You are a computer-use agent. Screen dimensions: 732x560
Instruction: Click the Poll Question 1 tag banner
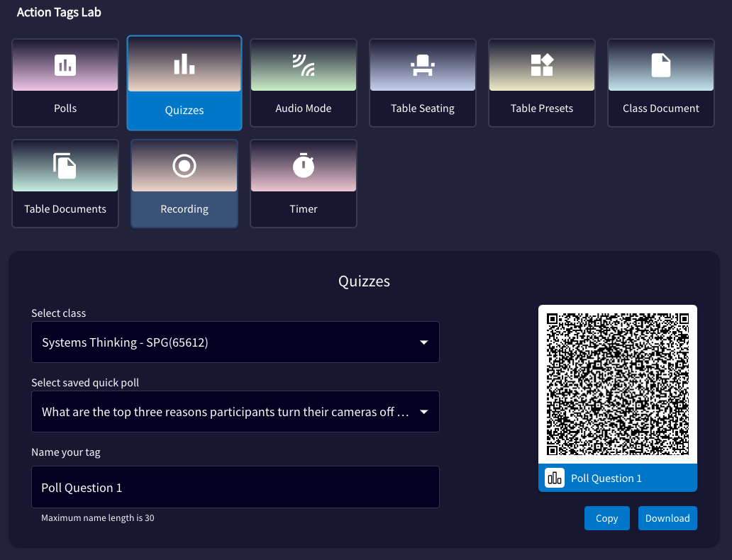pyautogui.click(x=618, y=478)
